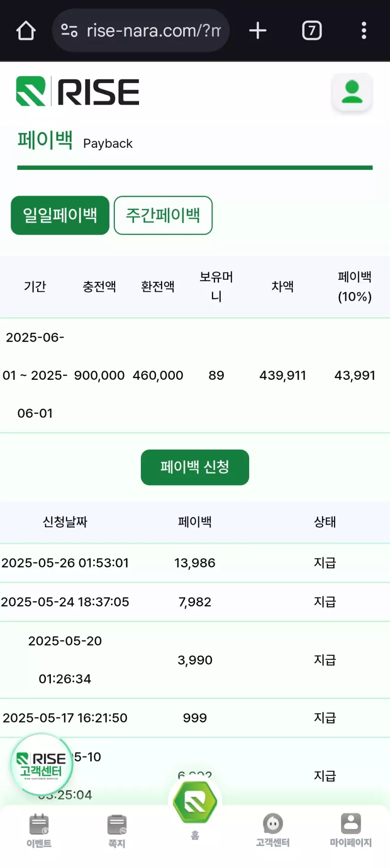Click the 페이백(10%) column header
390x868 pixels.
355,287
